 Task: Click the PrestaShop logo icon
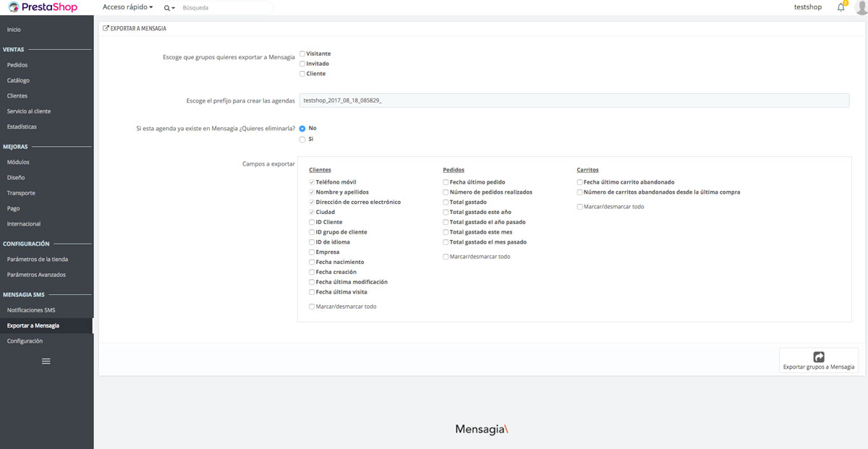pos(13,7)
